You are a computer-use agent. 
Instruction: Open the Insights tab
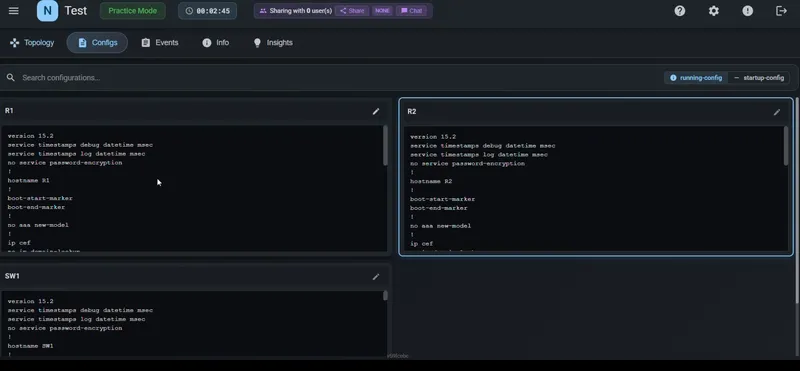[273, 43]
